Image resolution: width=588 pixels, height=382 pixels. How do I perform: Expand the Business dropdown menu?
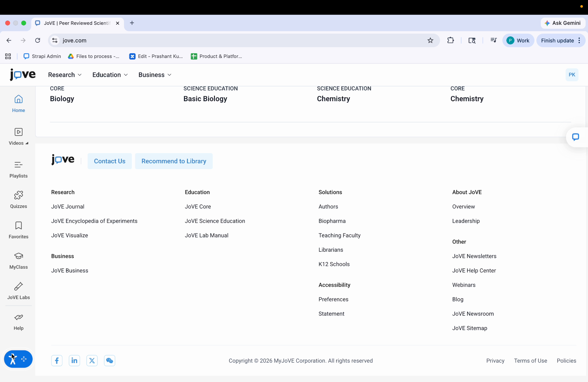[x=155, y=75]
